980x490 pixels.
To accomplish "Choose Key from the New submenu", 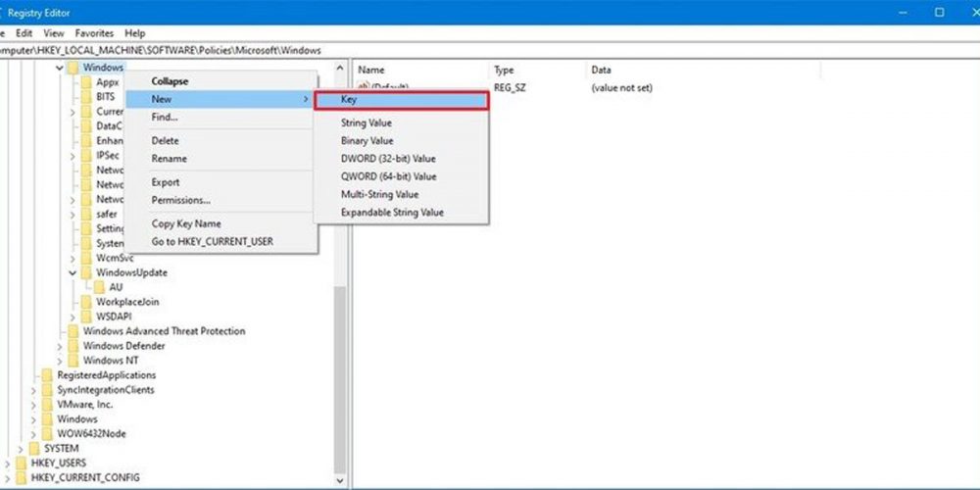I will tap(400, 101).
